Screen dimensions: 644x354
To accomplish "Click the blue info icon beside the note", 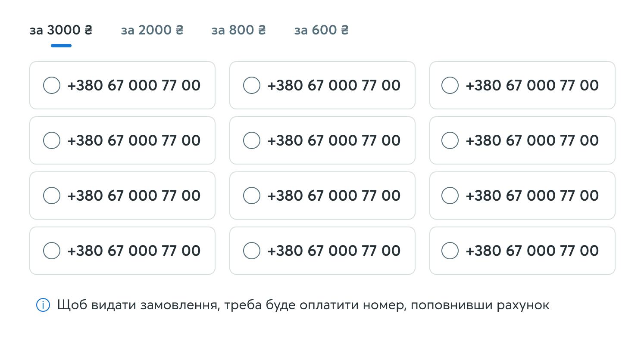I will coord(43,305).
